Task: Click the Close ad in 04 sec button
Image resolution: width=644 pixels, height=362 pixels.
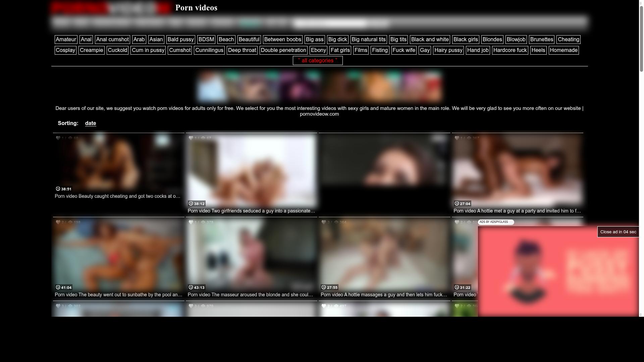Action: (618, 232)
